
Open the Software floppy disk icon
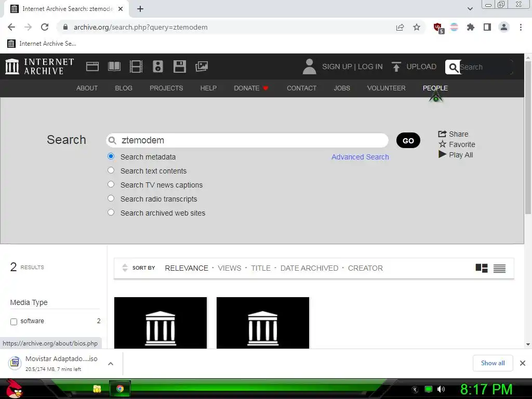[x=179, y=66]
